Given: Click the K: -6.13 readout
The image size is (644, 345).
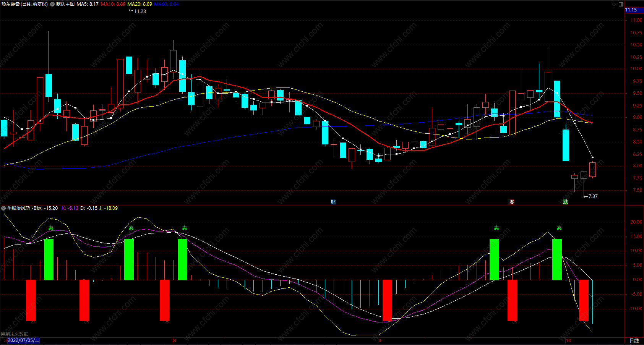Looking at the screenshot, I should [70, 208].
